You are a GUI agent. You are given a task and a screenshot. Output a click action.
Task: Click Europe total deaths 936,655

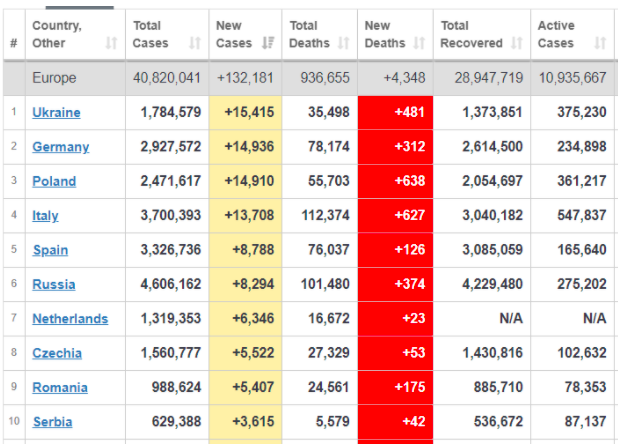[x=325, y=78]
